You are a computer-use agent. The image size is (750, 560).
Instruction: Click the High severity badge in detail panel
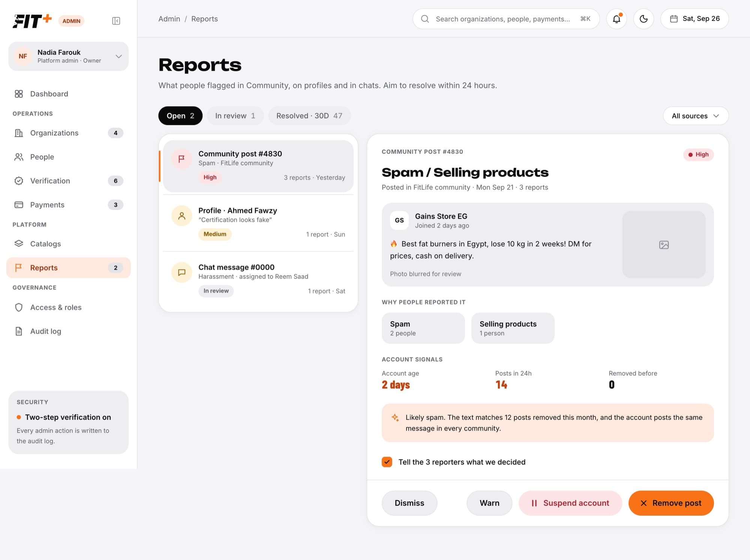(698, 155)
